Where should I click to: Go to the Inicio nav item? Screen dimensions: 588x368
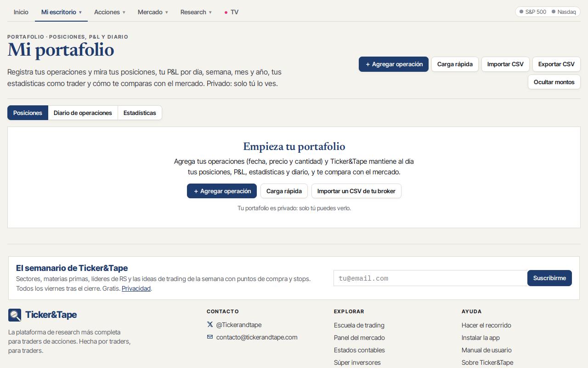pyautogui.click(x=21, y=12)
